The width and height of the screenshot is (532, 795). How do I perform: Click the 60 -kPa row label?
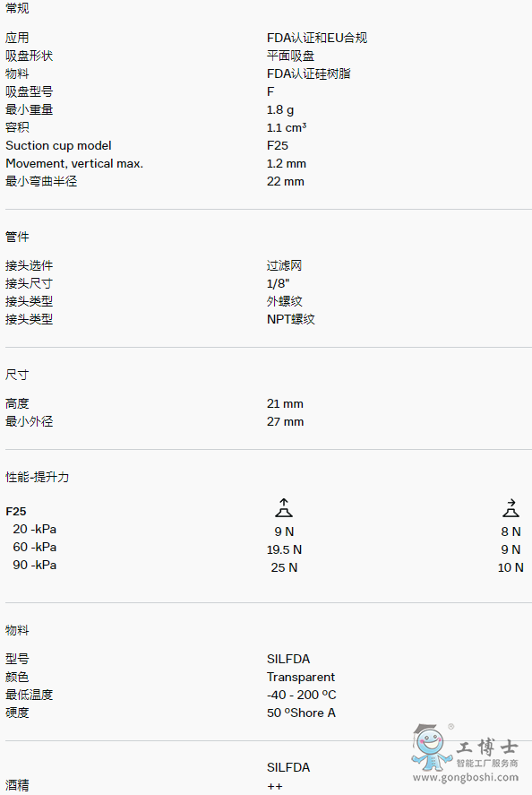[x=34, y=547]
